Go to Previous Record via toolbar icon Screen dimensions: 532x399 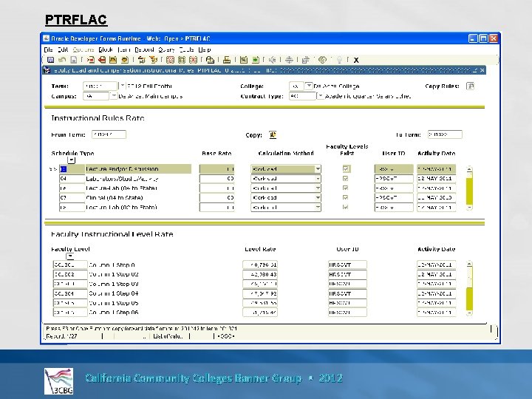point(113,60)
